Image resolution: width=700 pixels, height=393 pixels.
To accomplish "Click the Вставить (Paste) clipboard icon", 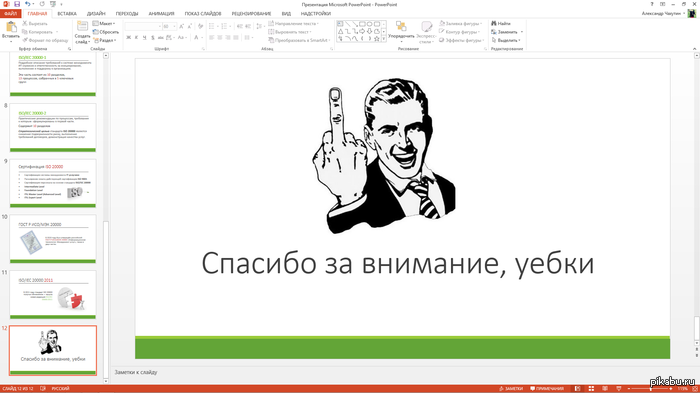I will pyautogui.click(x=11, y=27).
